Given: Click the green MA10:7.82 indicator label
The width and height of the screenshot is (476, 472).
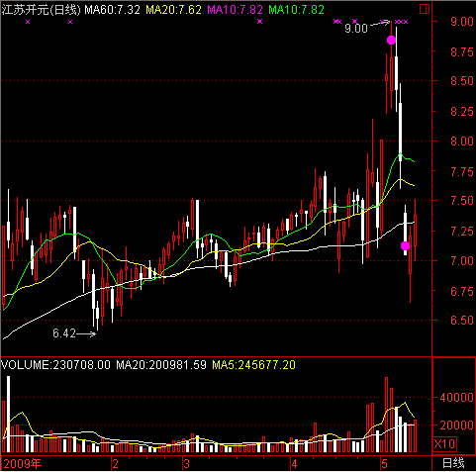Looking at the screenshot, I should pyautogui.click(x=296, y=10).
